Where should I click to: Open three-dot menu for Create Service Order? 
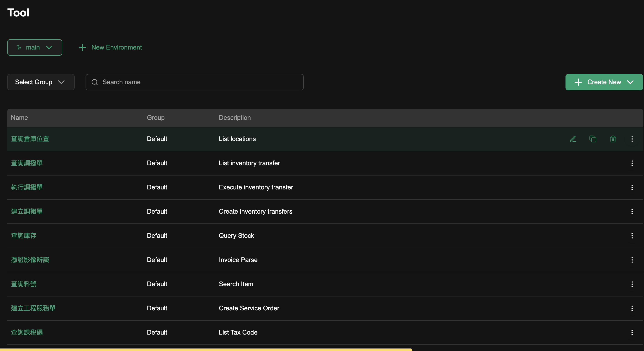point(632,308)
